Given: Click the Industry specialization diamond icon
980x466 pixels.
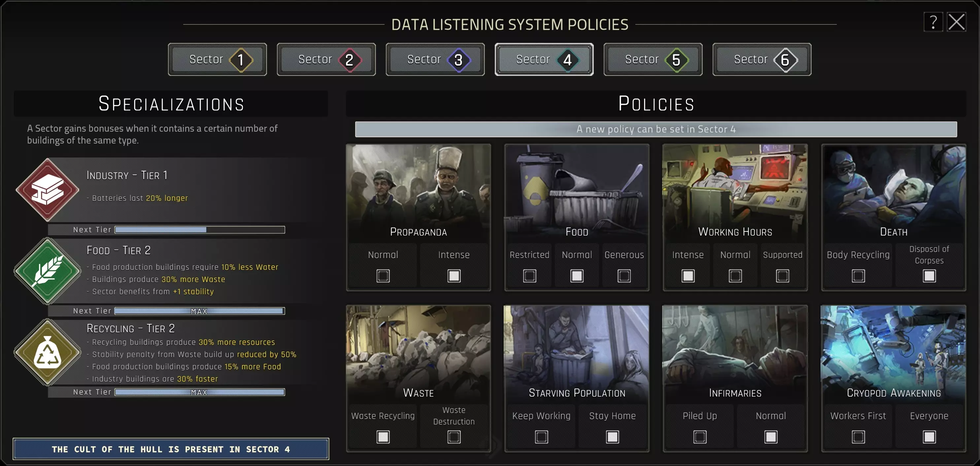Looking at the screenshot, I should pyautogui.click(x=47, y=189).
